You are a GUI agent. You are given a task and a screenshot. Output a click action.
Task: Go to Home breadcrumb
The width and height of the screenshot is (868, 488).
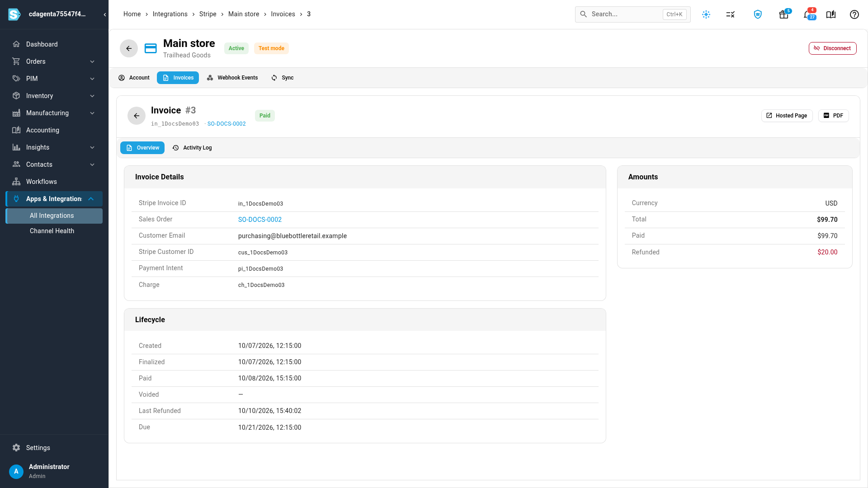coord(132,14)
